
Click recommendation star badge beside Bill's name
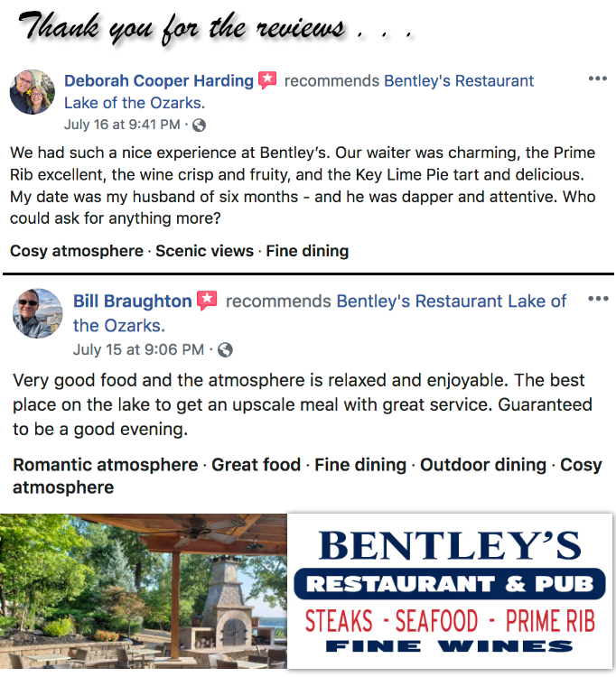207,301
